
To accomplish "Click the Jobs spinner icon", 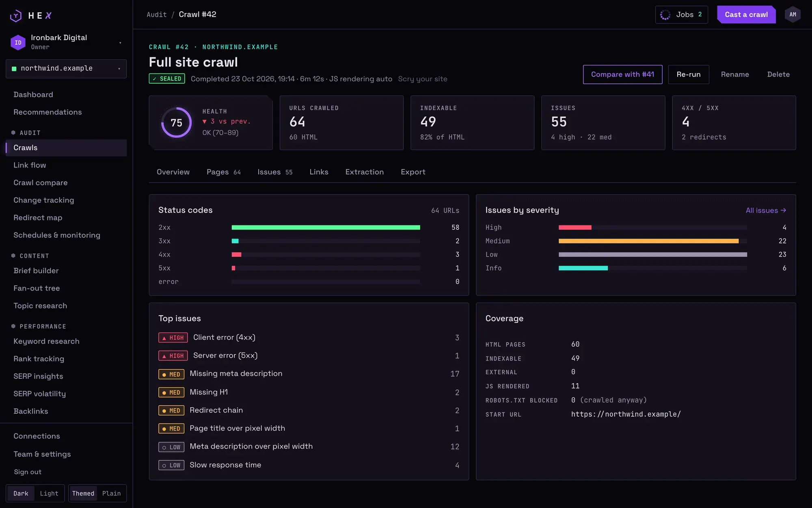I will [665, 15].
